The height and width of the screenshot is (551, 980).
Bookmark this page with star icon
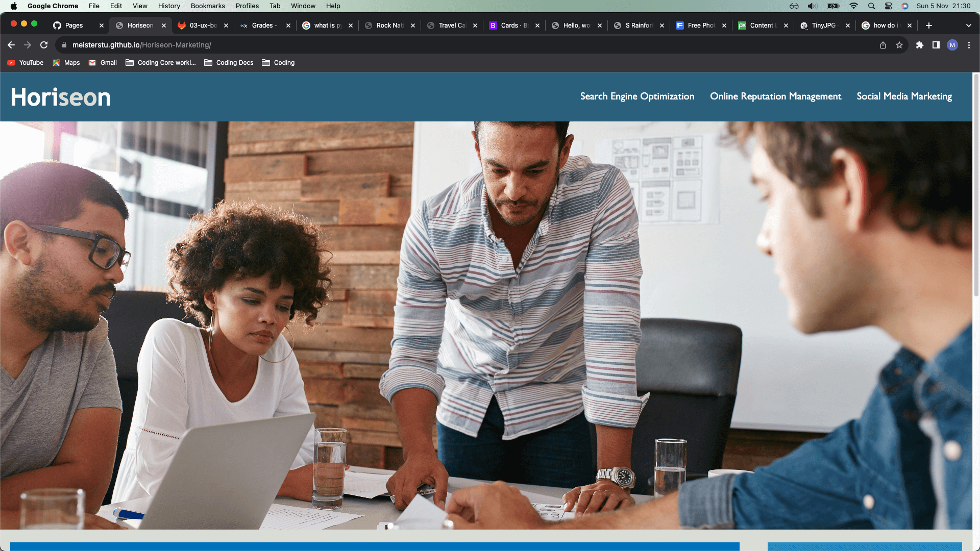[x=899, y=45]
